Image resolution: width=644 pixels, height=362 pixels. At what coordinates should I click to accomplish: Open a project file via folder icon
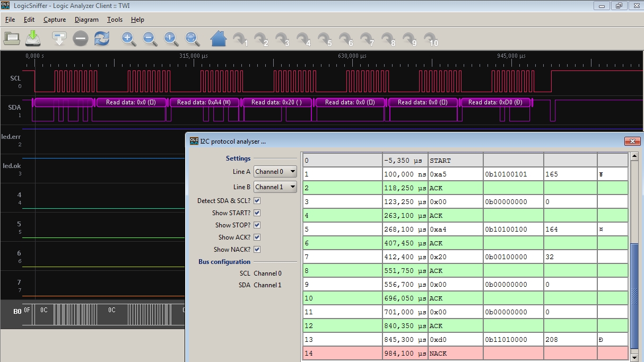[12, 38]
